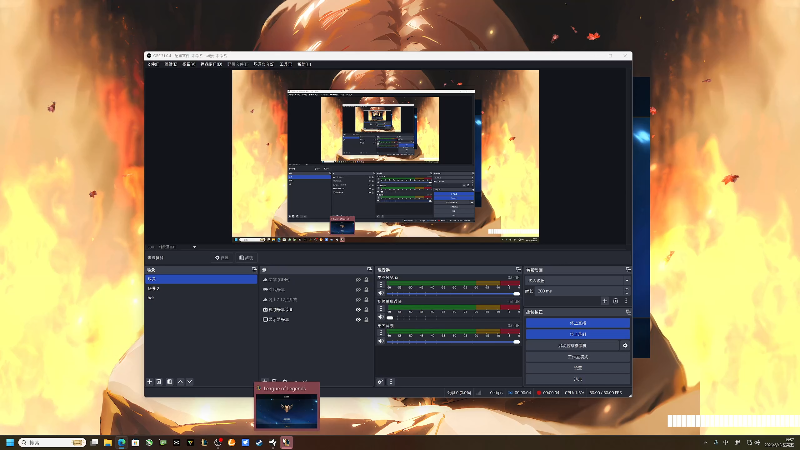The image size is (800, 450).
Task: Toggle the lock on third source row
Action: (x=366, y=300)
